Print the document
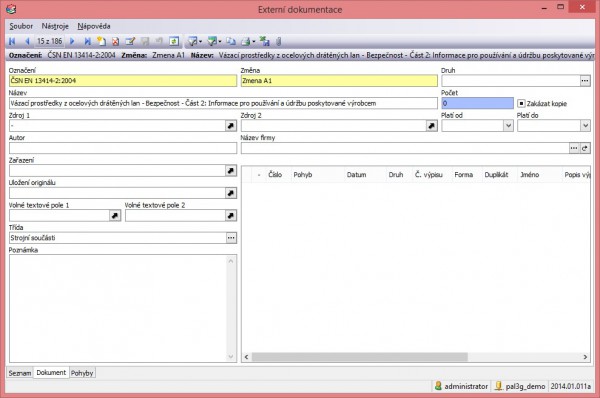Image resolution: width=600 pixels, height=398 pixels. click(x=246, y=41)
